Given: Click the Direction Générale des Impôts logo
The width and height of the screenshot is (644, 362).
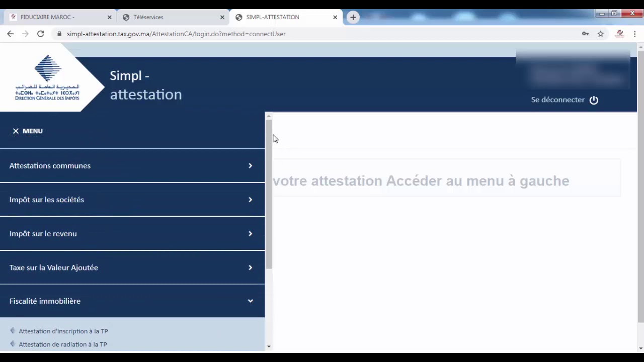Looking at the screenshot, I should coord(47,78).
